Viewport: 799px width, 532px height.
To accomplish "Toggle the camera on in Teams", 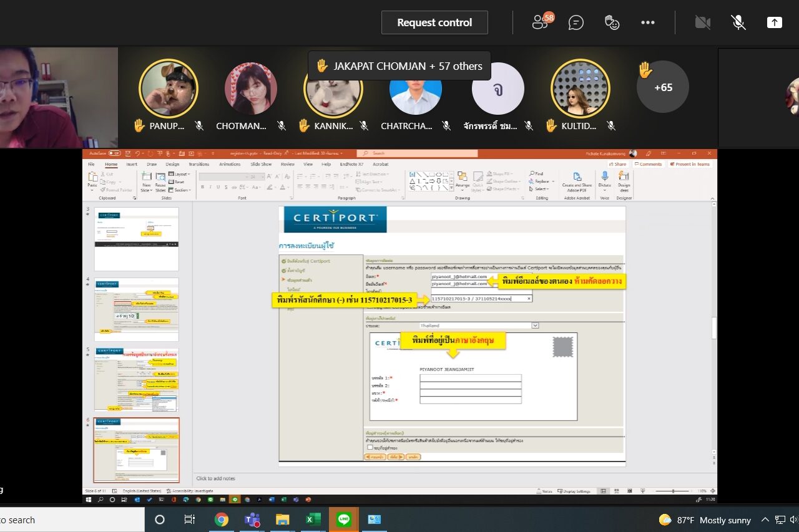I will coord(703,22).
